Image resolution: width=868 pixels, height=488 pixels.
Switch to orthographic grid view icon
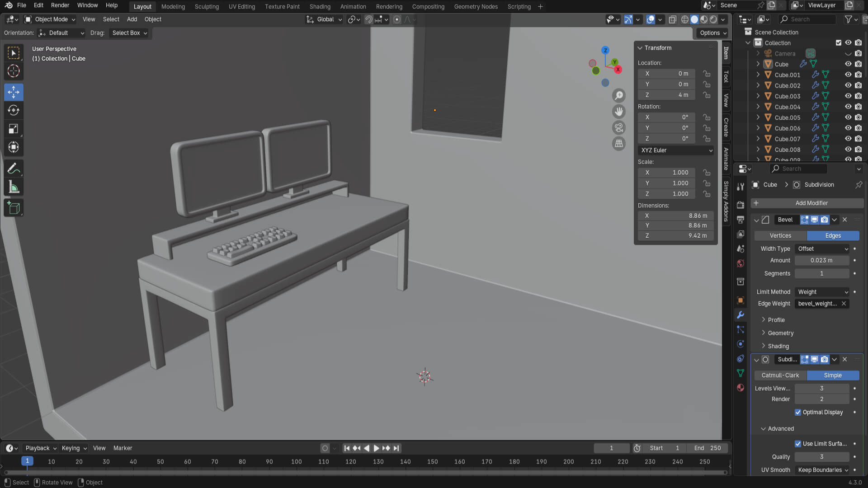(x=619, y=144)
